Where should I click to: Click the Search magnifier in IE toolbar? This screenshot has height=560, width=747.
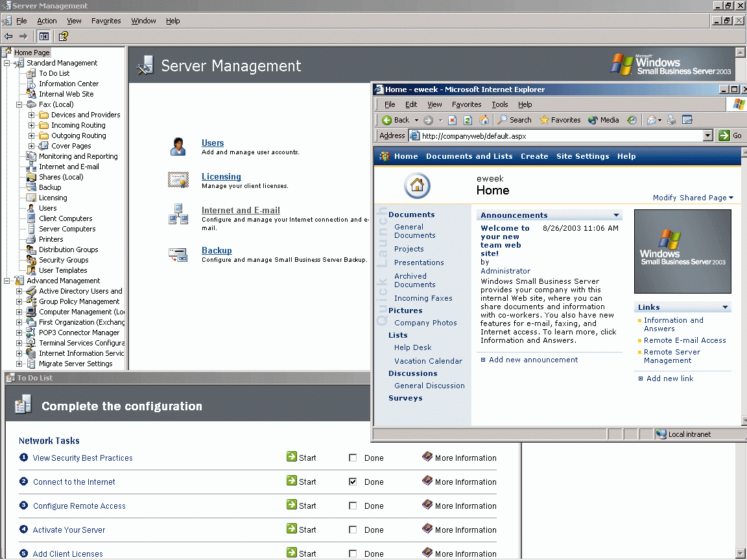[502, 119]
